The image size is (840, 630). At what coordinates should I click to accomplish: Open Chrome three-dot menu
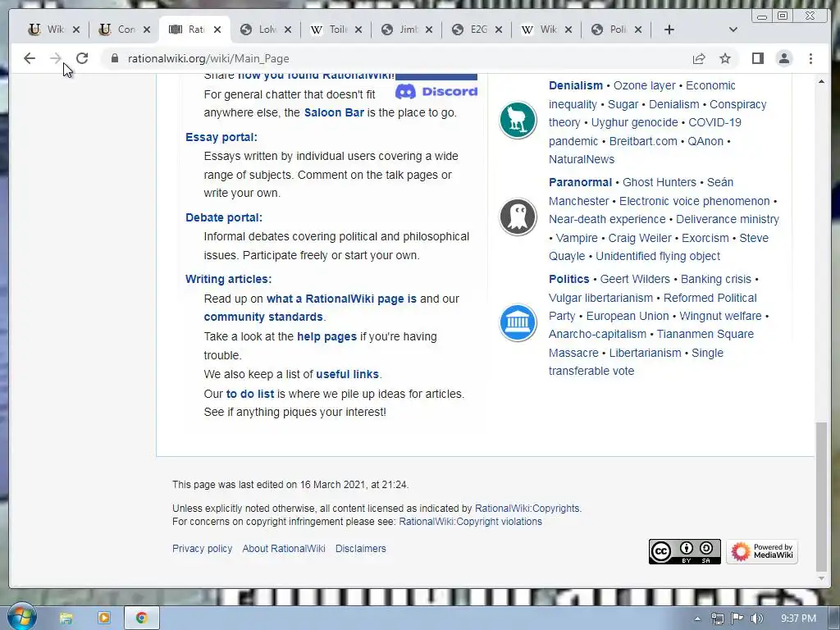pos(810,58)
